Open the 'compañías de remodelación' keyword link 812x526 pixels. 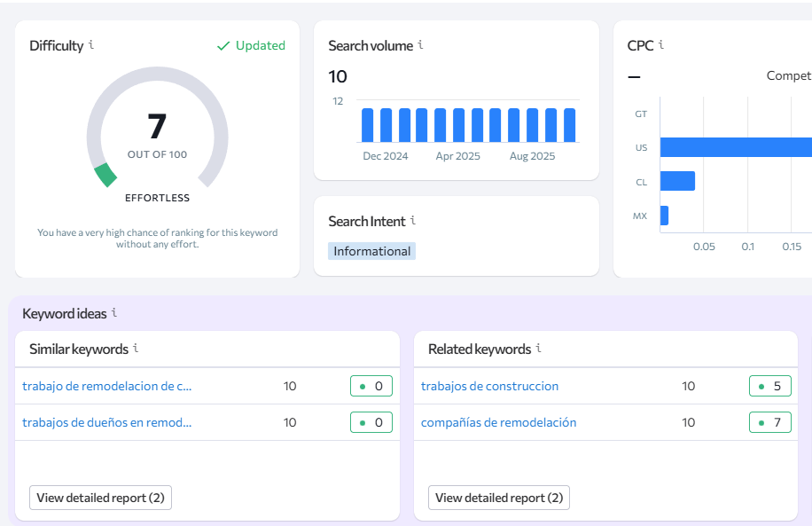(x=498, y=422)
